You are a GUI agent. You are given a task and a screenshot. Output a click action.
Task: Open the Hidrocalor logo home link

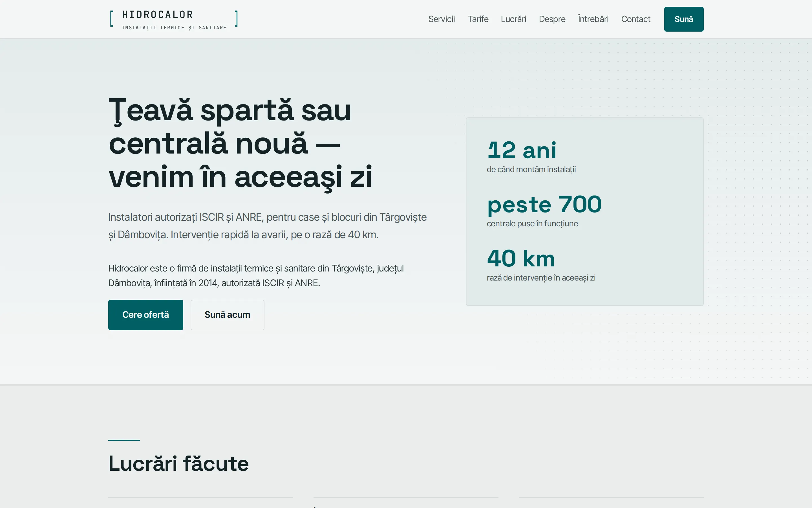point(174,19)
